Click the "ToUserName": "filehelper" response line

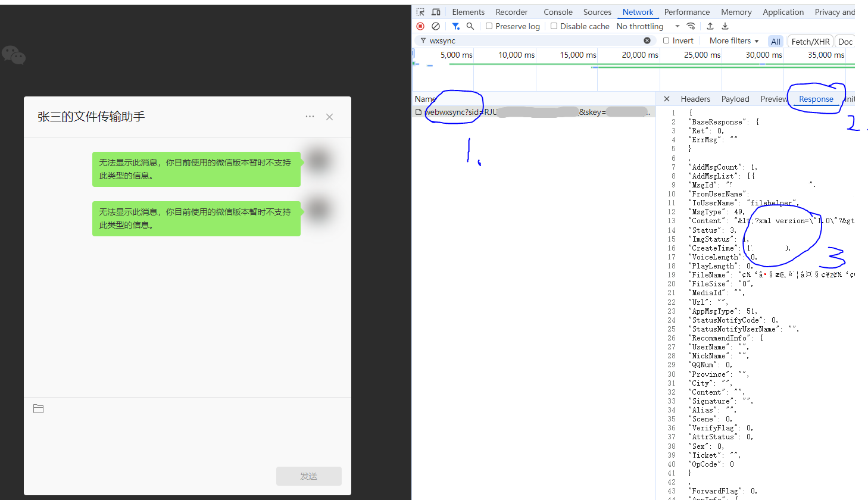pos(744,203)
